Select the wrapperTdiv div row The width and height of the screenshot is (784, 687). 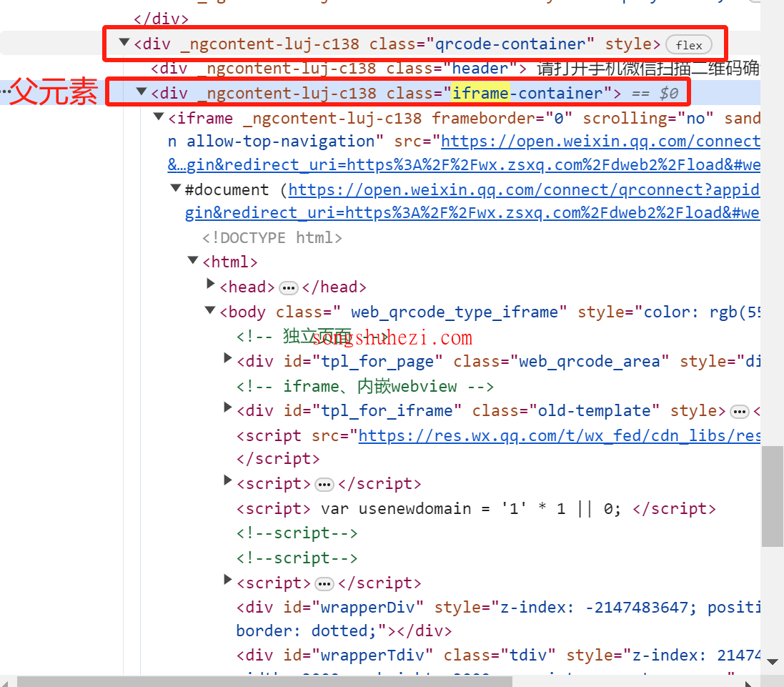498,656
